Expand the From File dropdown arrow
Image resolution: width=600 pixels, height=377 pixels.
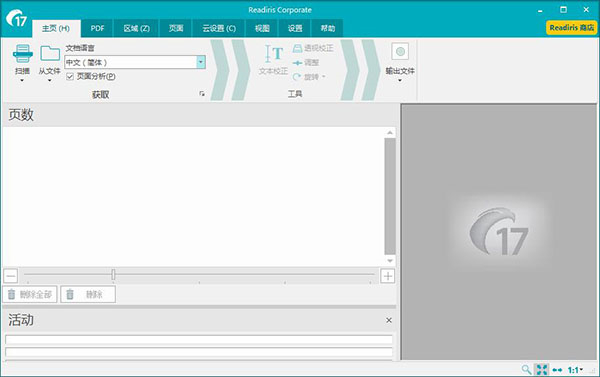50,80
